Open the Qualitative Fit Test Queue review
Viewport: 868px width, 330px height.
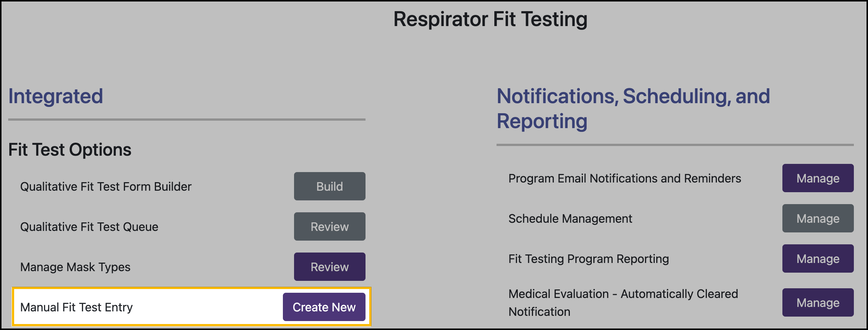[329, 226]
